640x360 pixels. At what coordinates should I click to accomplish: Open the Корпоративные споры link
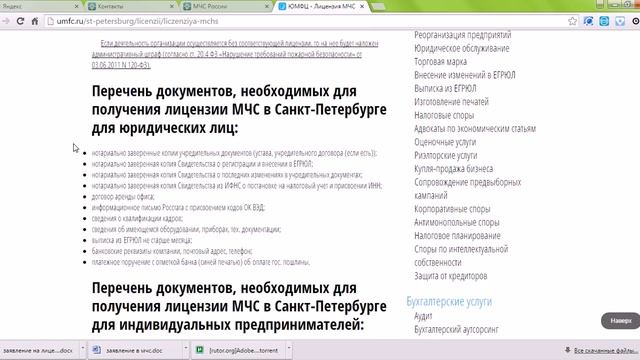point(452,209)
